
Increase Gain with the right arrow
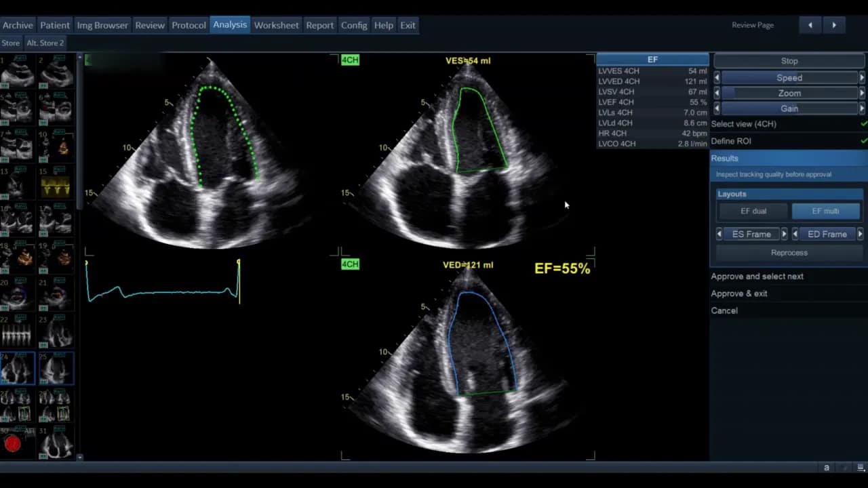click(x=862, y=108)
